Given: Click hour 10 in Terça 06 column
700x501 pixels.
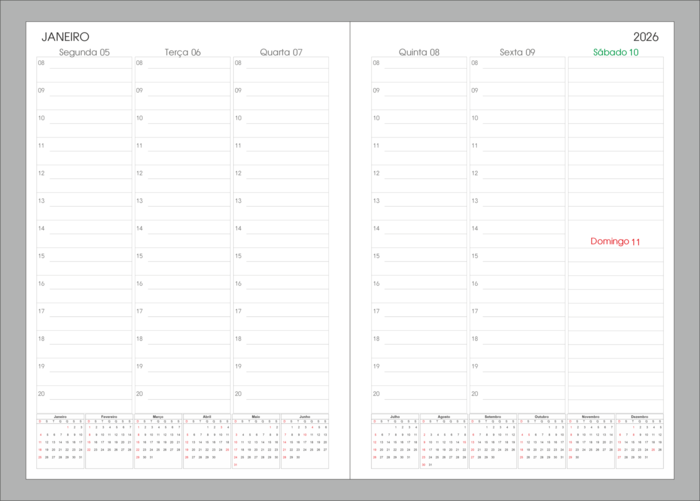Looking at the screenshot, I should pyautogui.click(x=139, y=118).
